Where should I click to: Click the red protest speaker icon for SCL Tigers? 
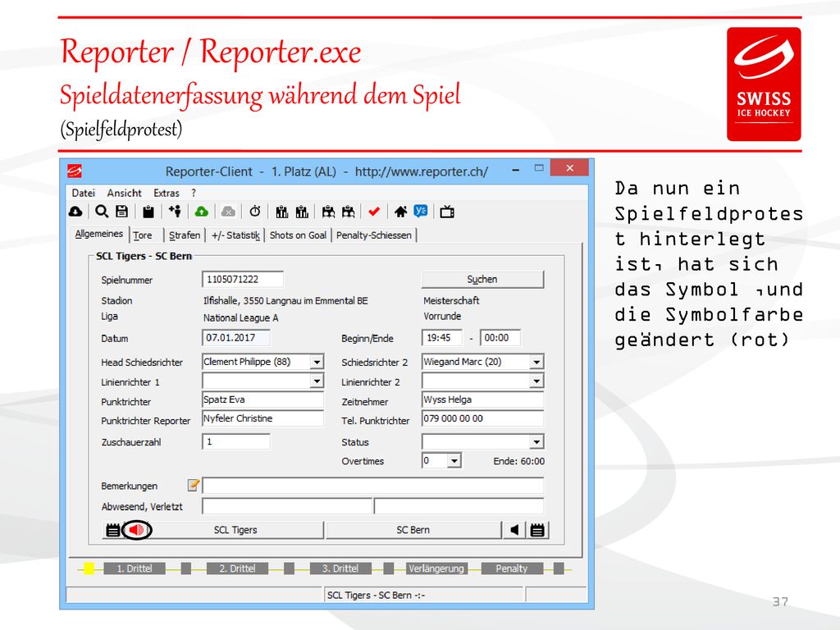pos(137,531)
